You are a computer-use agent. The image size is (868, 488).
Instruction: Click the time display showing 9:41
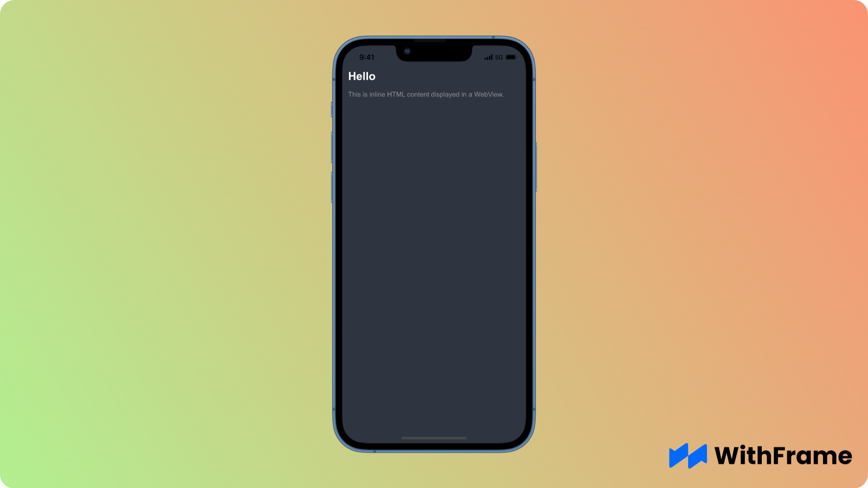tap(367, 57)
